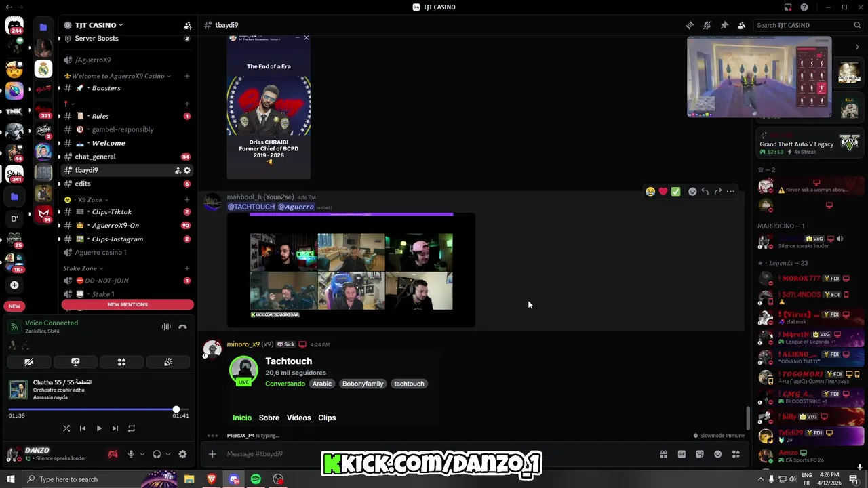Create invite for the tbaydi9 channel
The width and height of the screenshot is (868, 488).
point(178,170)
